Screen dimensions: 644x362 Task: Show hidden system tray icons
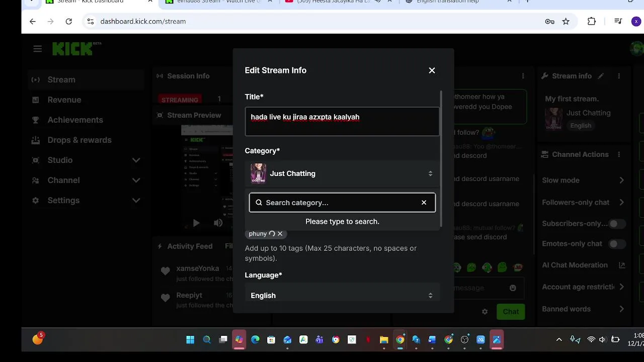pos(559,340)
